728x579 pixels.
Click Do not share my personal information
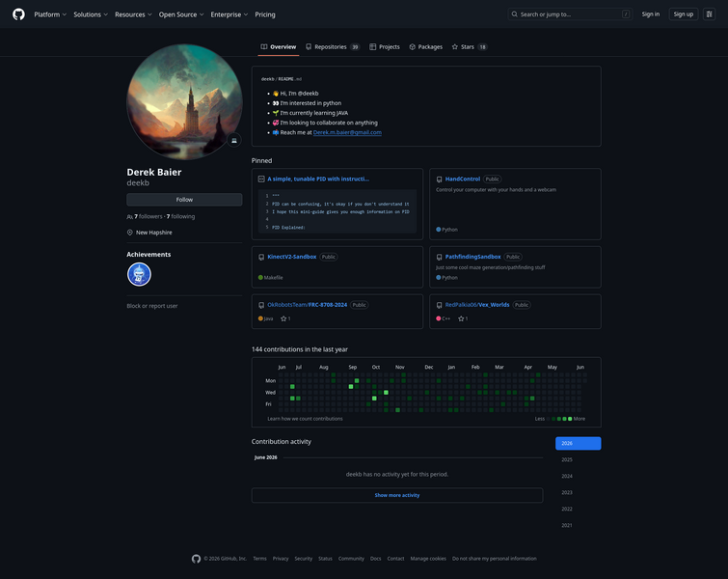click(x=495, y=559)
